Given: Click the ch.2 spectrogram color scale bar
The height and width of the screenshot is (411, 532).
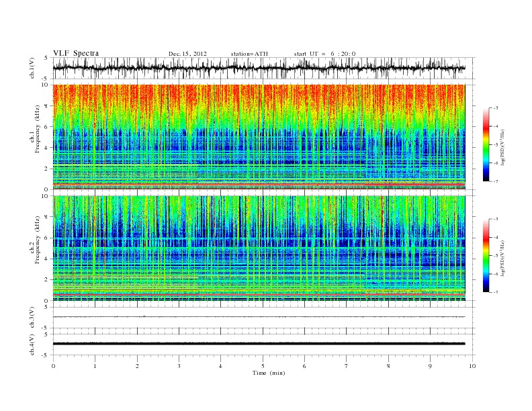Looking at the screenshot, I should [486, 255].
